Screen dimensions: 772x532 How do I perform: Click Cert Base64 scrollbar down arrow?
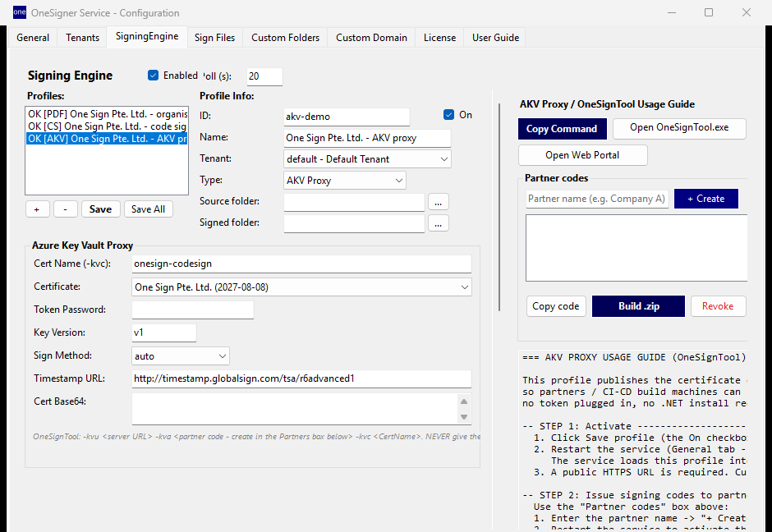point(464,417)
